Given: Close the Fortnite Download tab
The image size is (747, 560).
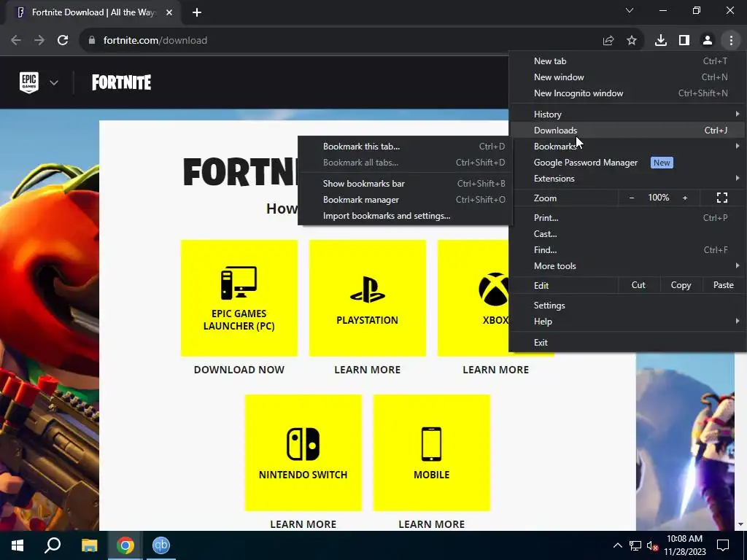Looking at the screenshot, I should click(x=169, y=12).
